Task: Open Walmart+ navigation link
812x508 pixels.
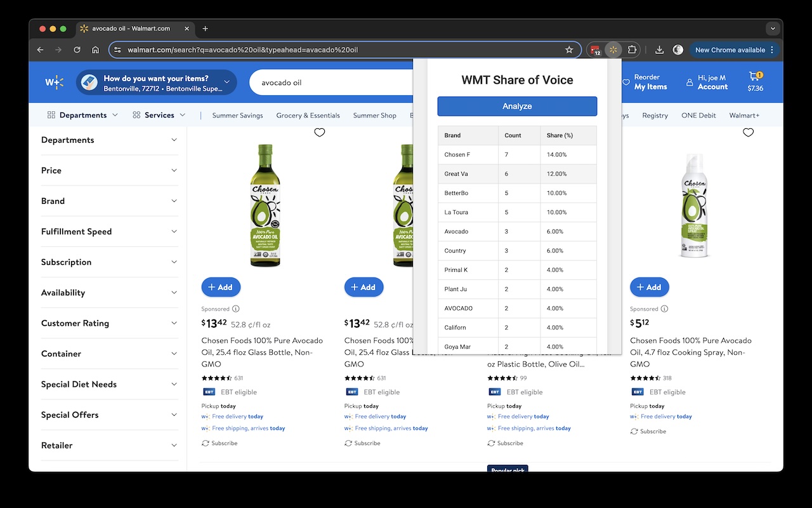Action: coord(744,116)
